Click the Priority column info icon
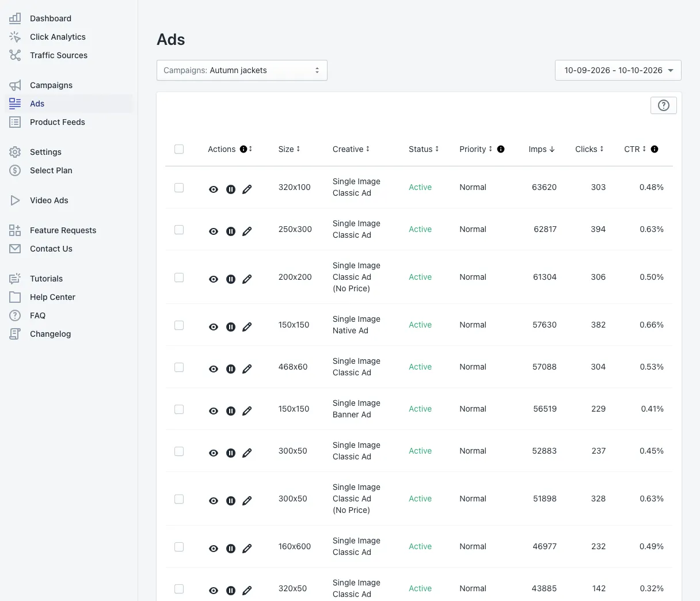 (501, 149)
